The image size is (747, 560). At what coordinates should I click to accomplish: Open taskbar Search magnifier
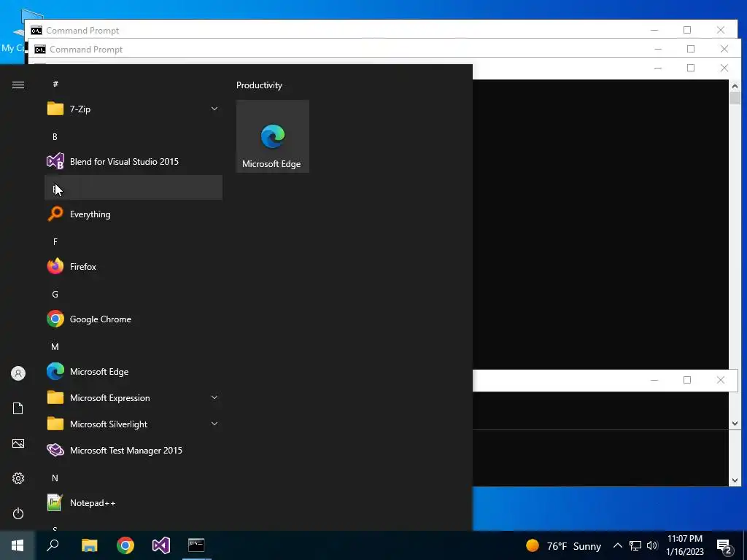(x=53, y=545)
